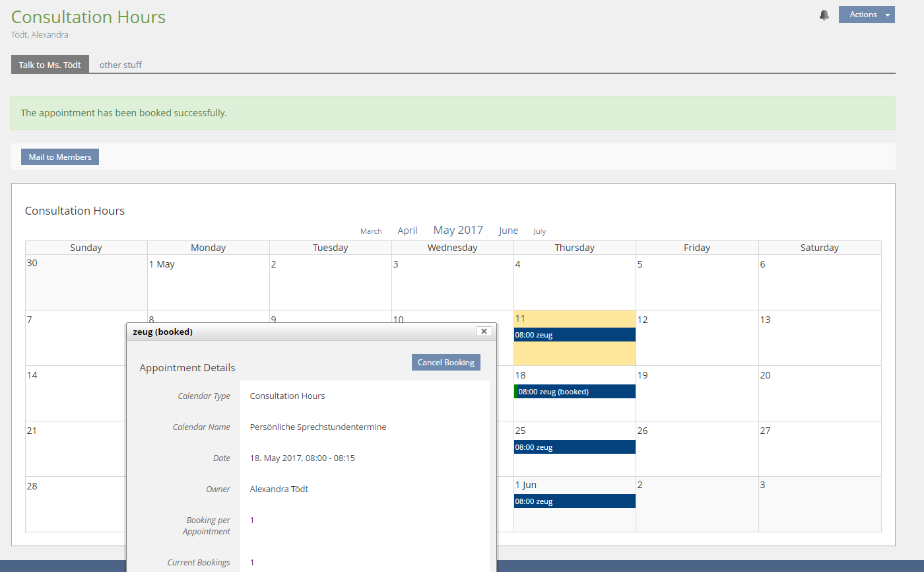Screen dimensions: 924x572
Task: Select the 08:00 zeug slot on May 25
Action: 574,447
